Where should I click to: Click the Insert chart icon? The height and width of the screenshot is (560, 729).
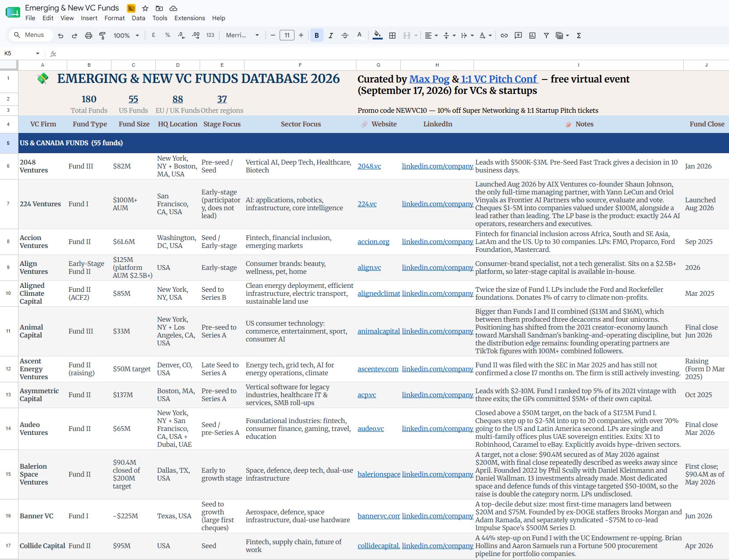tap(532, 36)
